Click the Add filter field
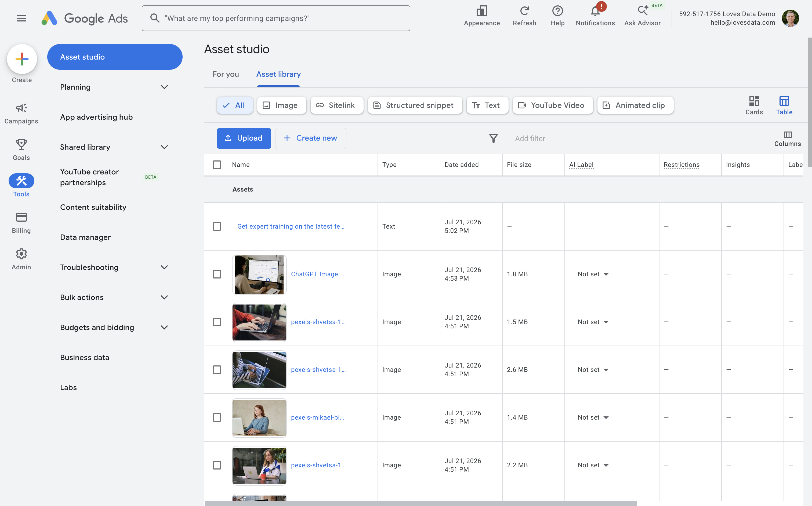Image resolution: width=812 pixels, height=506 pixels. click(530, 138)
